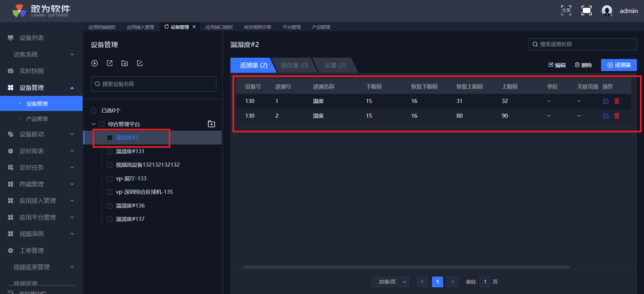Click the move-to-folder icon in device toolbar
This screenshot has width=644, height=294.
[x=125, y=63]
